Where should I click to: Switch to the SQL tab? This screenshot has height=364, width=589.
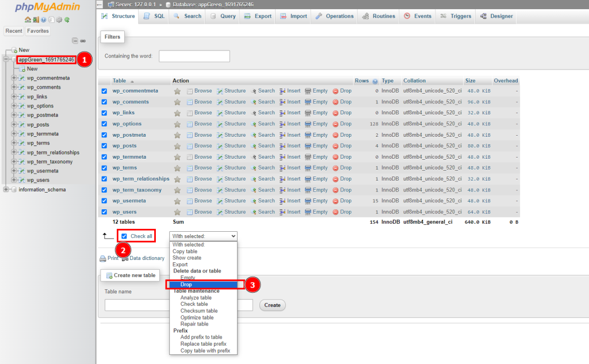click(x=154, y=16)
